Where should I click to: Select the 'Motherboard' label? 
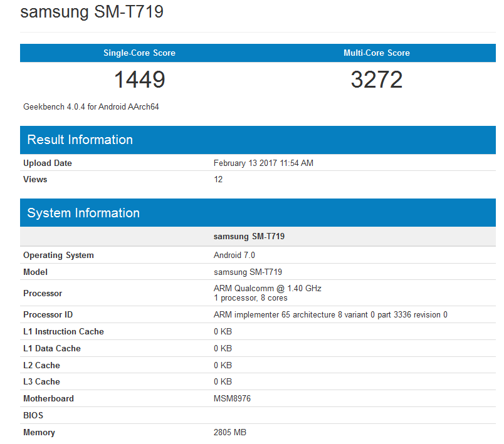point(48,399)
